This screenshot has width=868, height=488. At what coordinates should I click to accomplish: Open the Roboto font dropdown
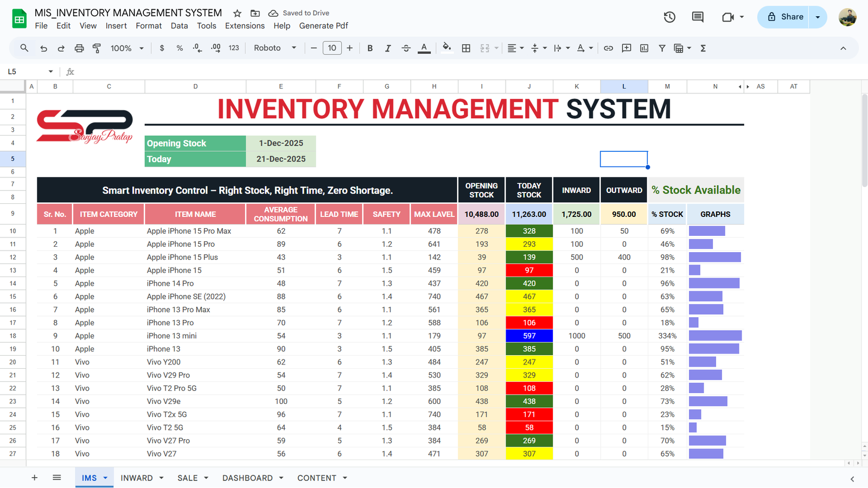[275, 48]
